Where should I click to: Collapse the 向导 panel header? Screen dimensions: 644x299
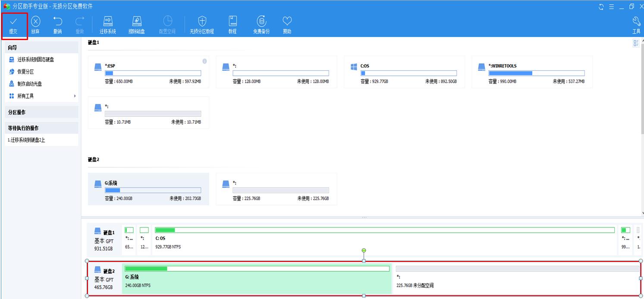tap(42, 48)
